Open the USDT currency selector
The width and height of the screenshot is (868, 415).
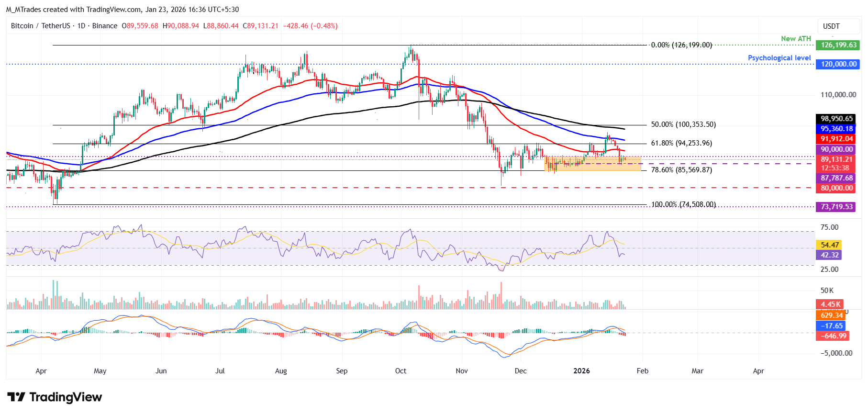click(x=831, y=26)
